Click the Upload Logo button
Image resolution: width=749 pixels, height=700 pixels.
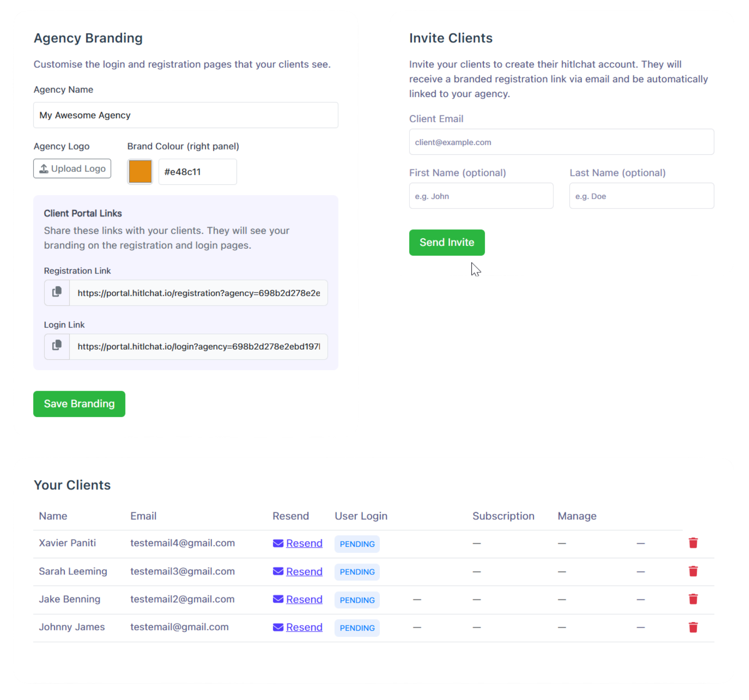click(x=72, y=168)
